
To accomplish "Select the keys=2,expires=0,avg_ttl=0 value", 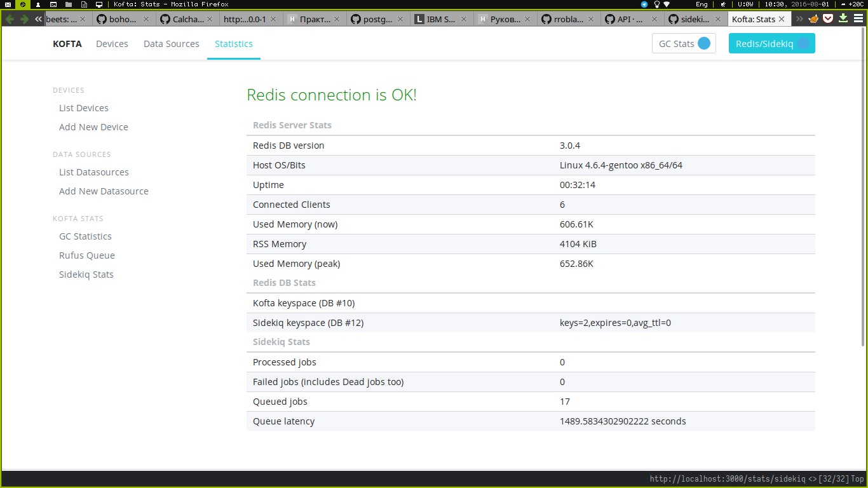I will (x=616, y=323).
